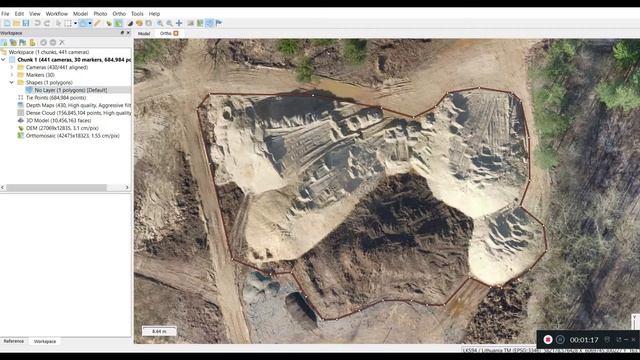Open the Edit menu

click(x=19, y=14)
